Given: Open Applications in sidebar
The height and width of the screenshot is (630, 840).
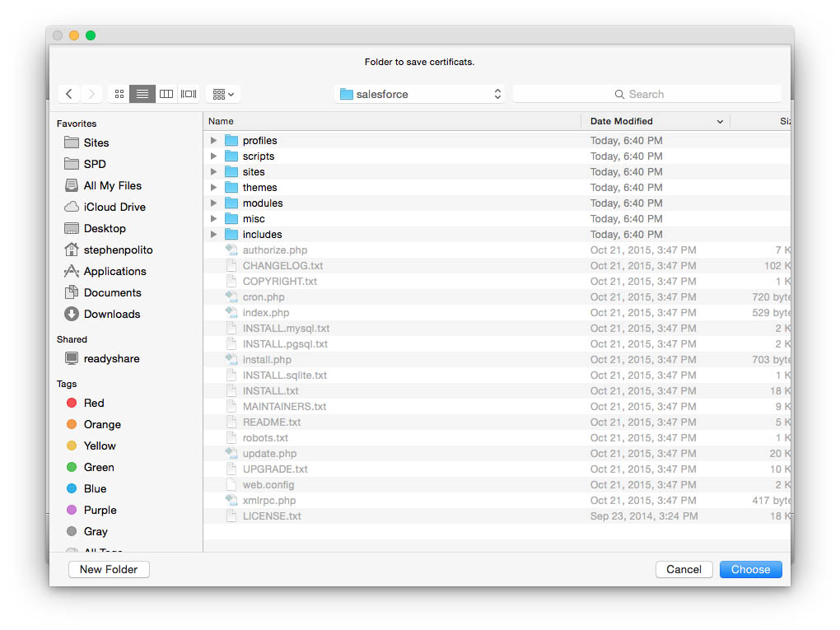Looking at the screenshot, I should pyautogui.click(x=114, y=271).
